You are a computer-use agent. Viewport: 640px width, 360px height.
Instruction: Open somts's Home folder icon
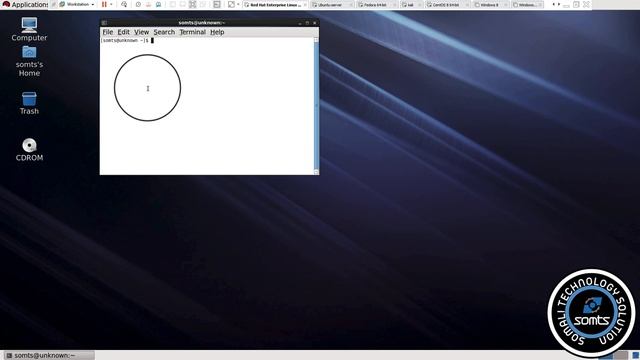pos(29,61)
